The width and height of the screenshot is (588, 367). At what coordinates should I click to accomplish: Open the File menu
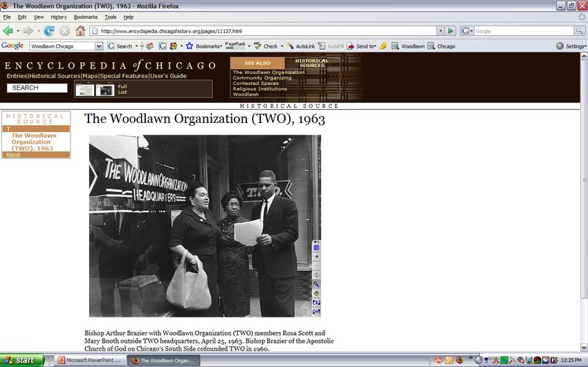[x=7, y=17]
